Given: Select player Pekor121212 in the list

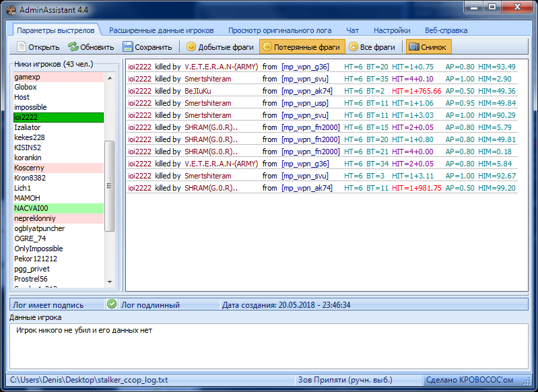Looking at the screenshot, I should tap(59, 259).
